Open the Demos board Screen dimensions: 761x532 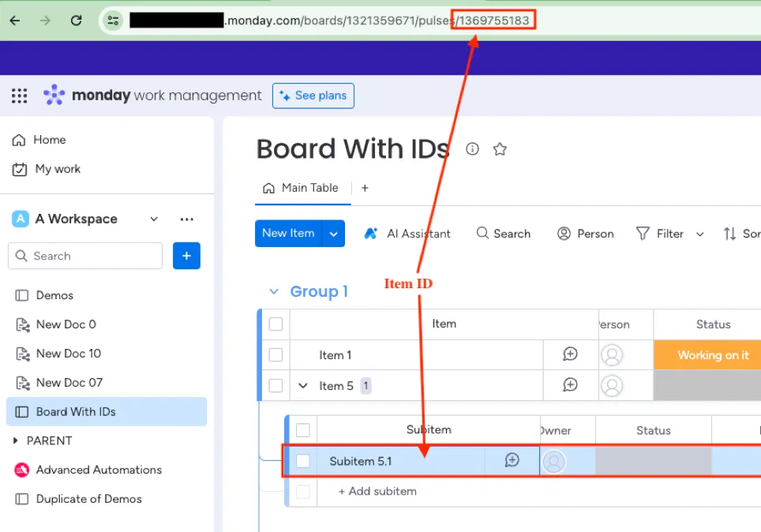(54, 295)
